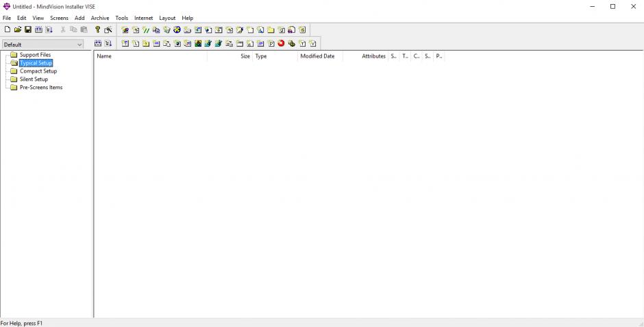Open the Add menu
The height and width of the screenshot is (327, 644).
79,18
